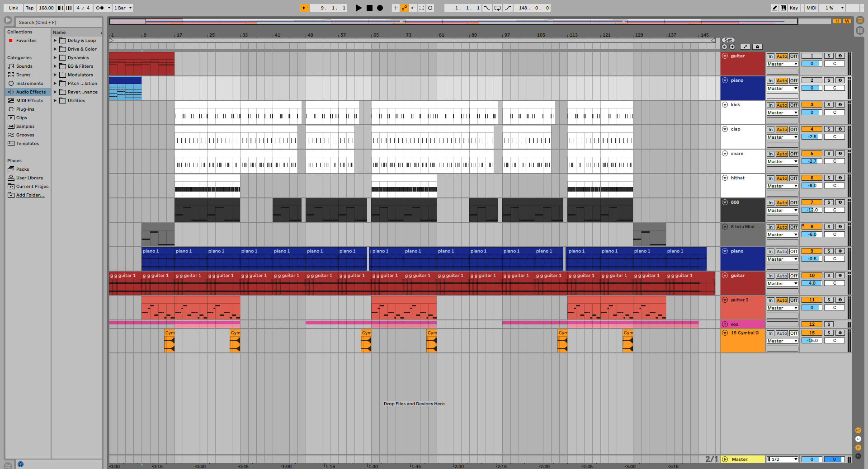Collapse the 15 Cymbal G track

click(x=725, y=333)
